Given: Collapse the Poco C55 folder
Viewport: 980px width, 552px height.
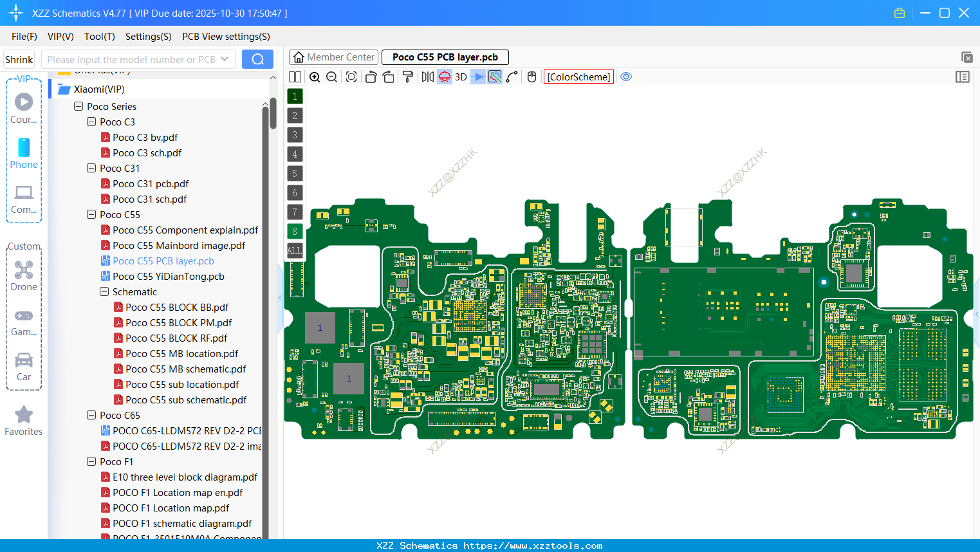Looking at the screenshot, I should pos(91,214).
